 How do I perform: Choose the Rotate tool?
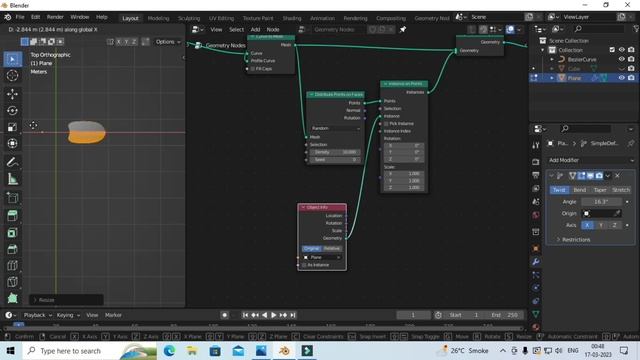pyautogui.click(x=13, y=111)
